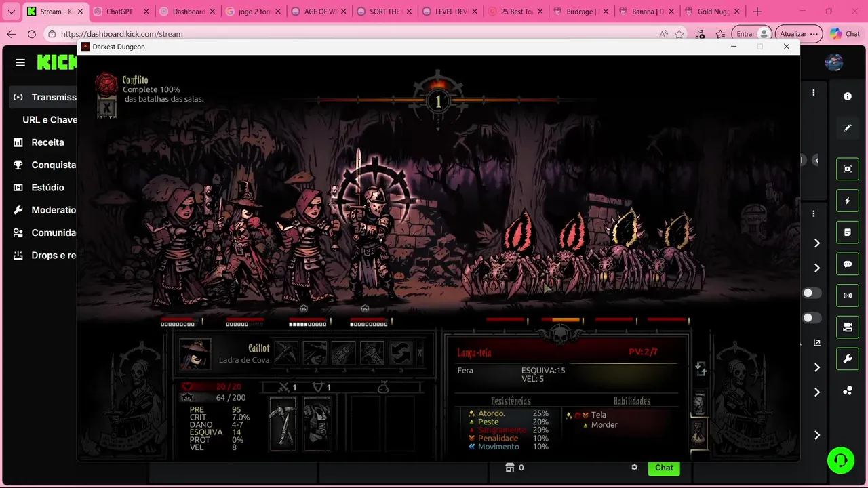This screenshot has width=868, height=488.
Task: Click the wrench tools icon in Kick
Action: click(848, 359)
